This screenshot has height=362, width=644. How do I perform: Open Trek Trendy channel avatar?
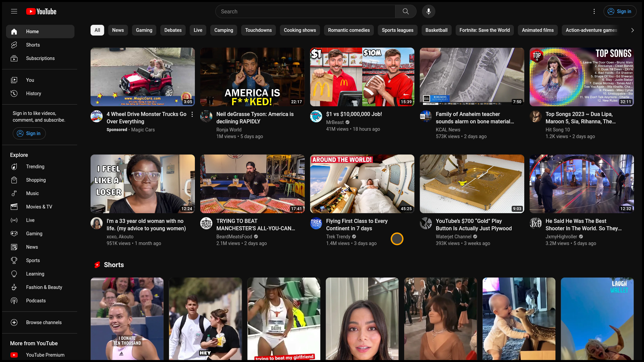(316, 223)
